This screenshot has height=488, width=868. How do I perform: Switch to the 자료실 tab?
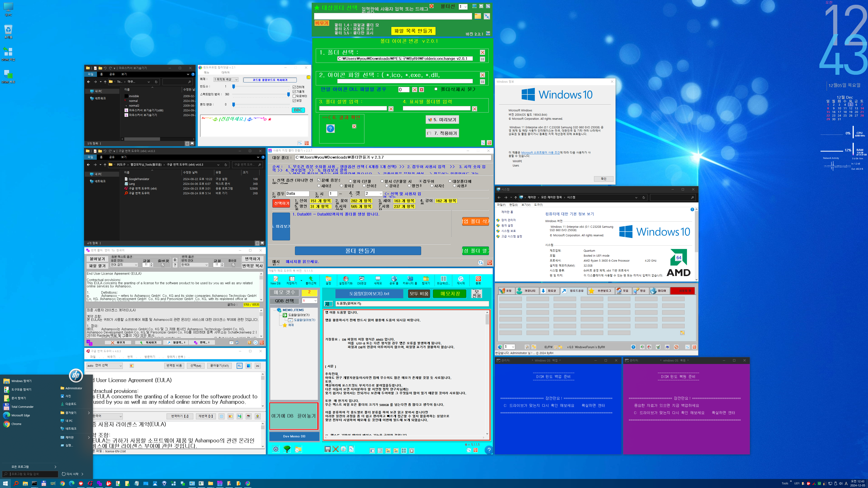point(549,291)
